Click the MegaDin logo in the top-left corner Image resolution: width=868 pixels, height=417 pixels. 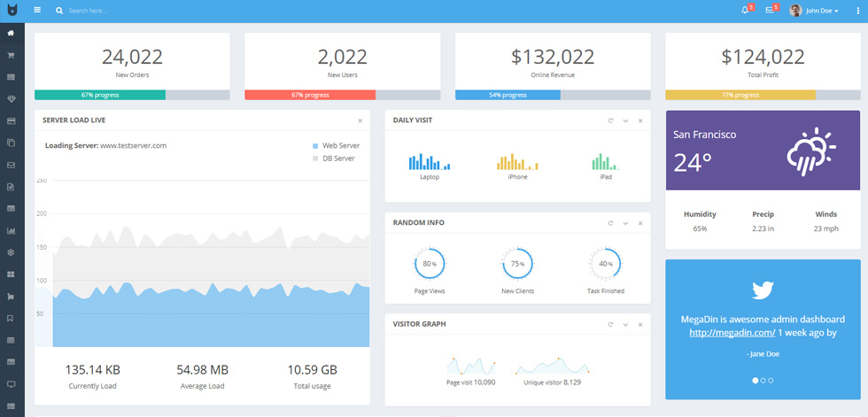click(12, 11)
